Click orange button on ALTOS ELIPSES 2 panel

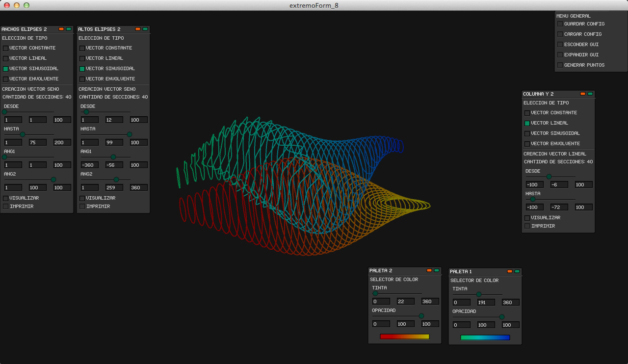(138, 29)
